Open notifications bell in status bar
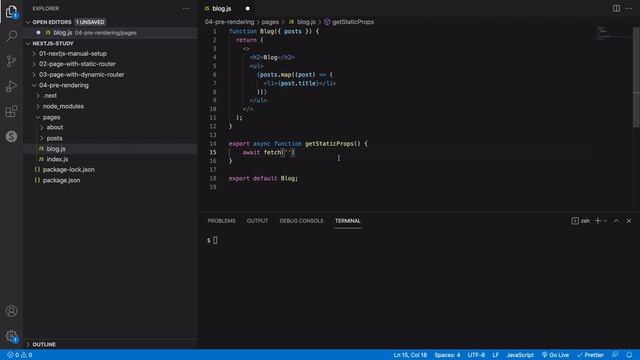This screenshot has width=640, height=360. [x=629, y=355]
